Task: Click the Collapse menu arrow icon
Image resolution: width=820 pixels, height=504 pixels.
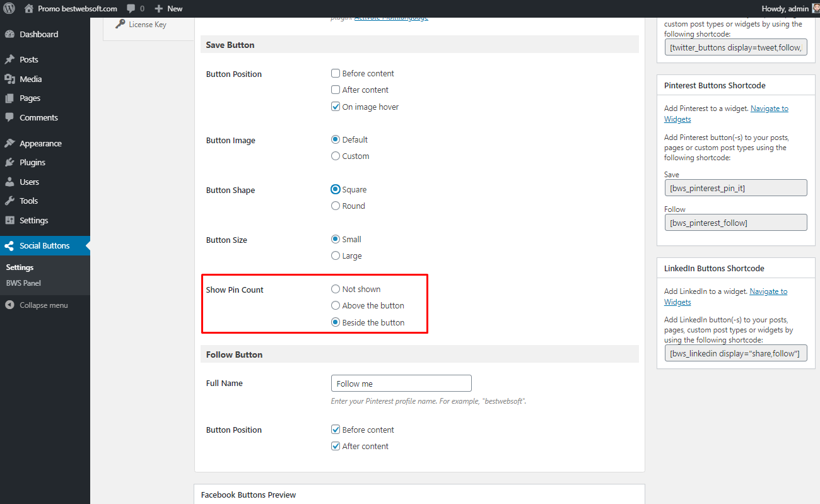Action: click(x=9, y=305)
